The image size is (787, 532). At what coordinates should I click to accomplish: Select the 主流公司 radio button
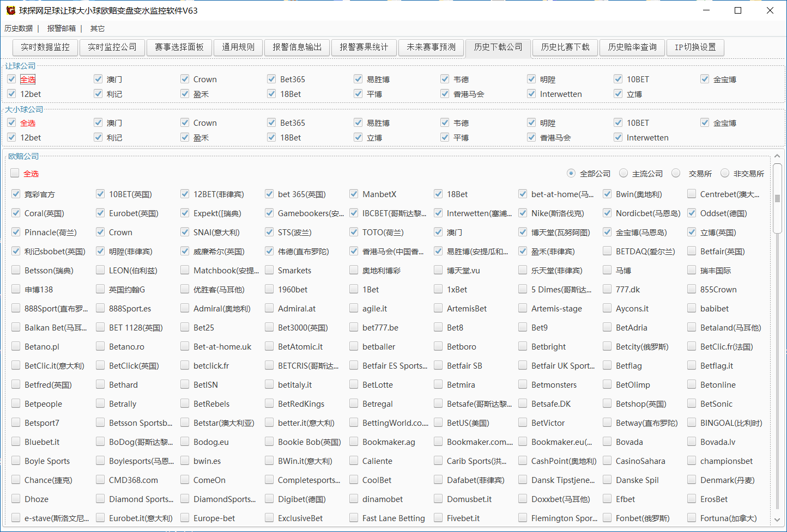(x=623, y=173)
